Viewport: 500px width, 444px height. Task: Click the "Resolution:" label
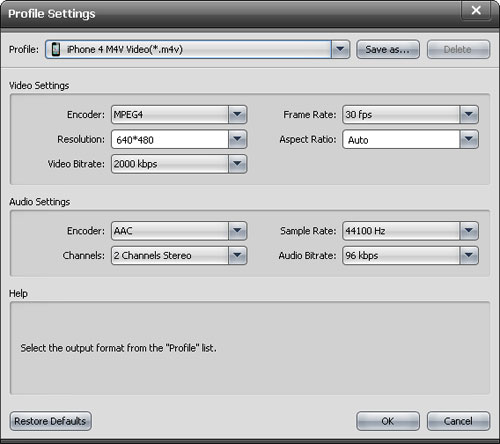(x=81, y=139)
